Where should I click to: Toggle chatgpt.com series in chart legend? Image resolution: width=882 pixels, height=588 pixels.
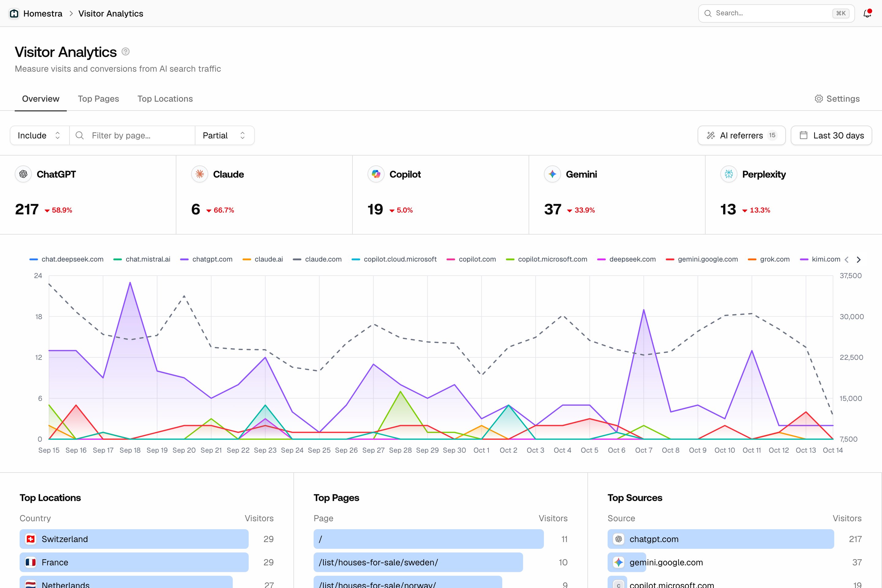coord(206,259)
